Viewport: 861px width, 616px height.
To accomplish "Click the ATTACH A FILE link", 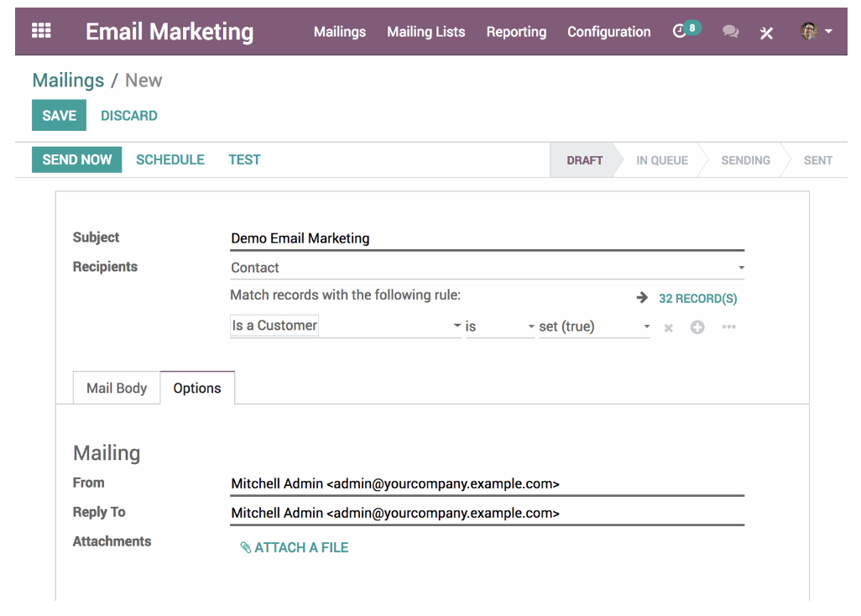I will tap(301, 547).
